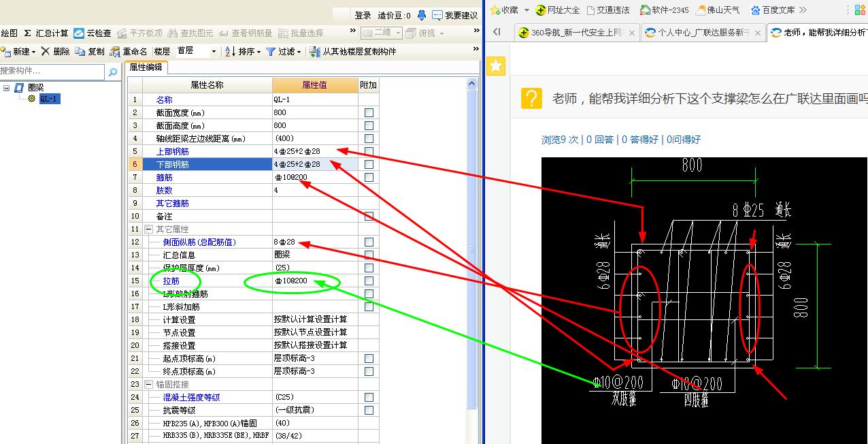Click the 浏览9 次 link

pyautogui.click(x=559, y=140)
